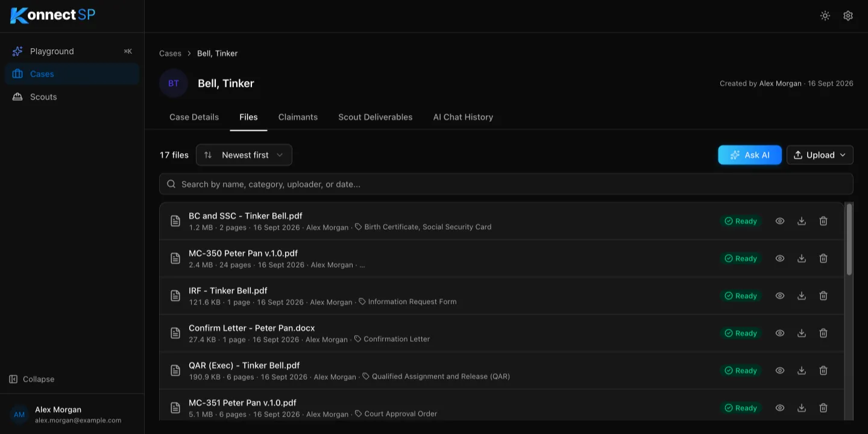Image resolution: width=868 pixels, height=434 pixels.
Task: Delete MC-350 Peter Pan v.1.0.pdf
Action: click(823, 259)
